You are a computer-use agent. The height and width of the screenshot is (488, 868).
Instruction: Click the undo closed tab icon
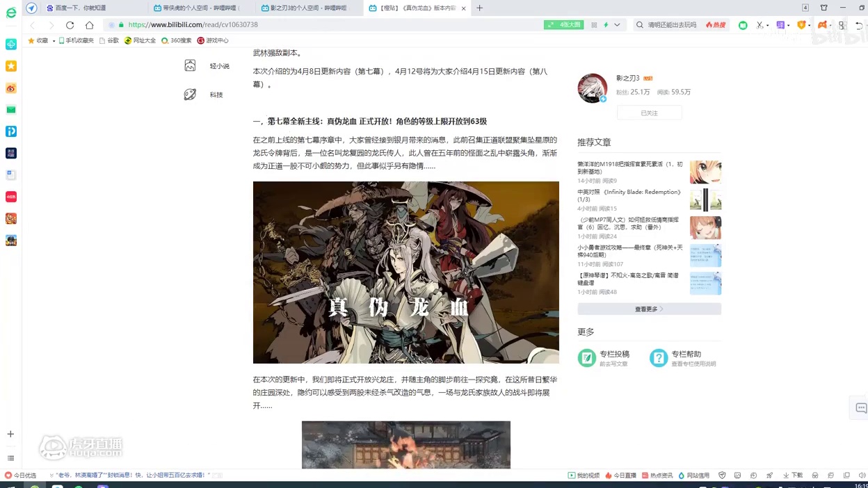click(860, 25)
